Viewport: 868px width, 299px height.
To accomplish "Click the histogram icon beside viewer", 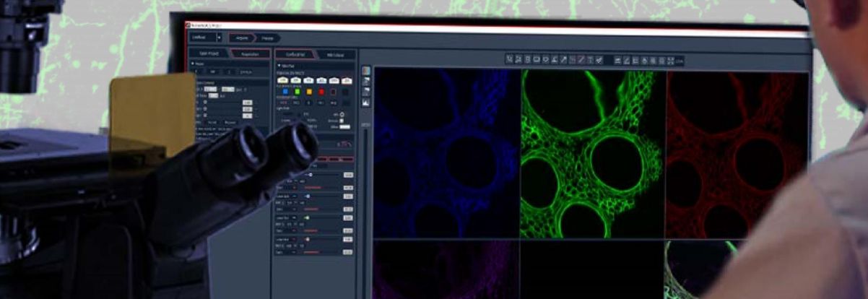I will click(x=366, y=103).
